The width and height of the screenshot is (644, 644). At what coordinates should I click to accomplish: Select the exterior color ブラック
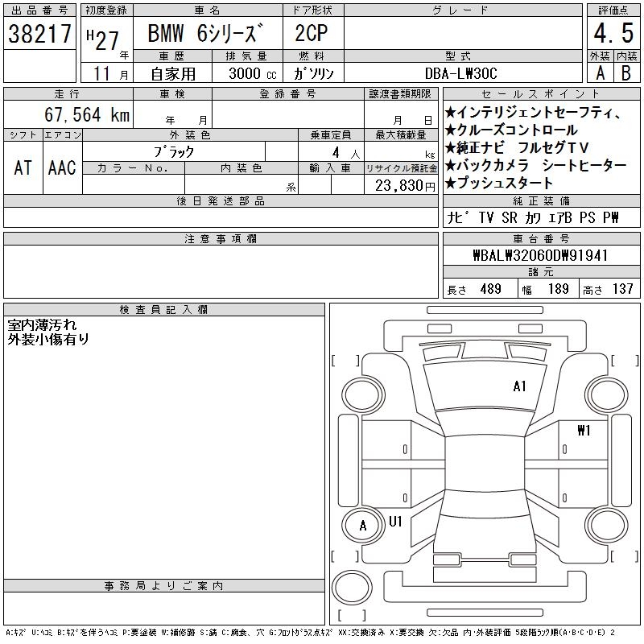coord(174,152)
